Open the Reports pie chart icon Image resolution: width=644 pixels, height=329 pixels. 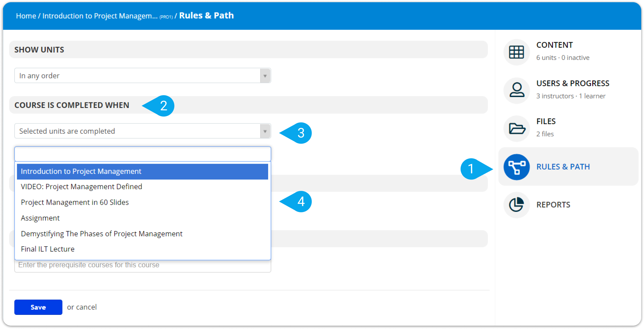pyautogui.click(x=516, y=205)
